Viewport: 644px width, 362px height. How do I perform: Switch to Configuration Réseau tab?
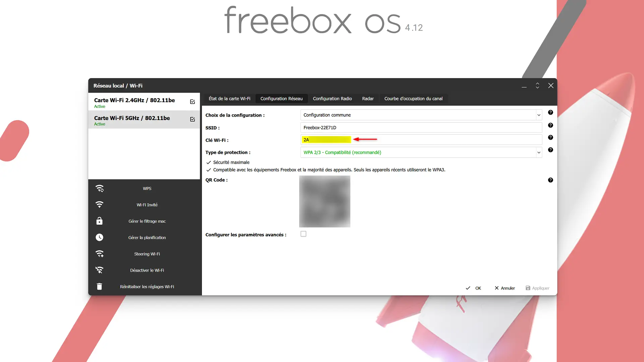click(281, 99)
